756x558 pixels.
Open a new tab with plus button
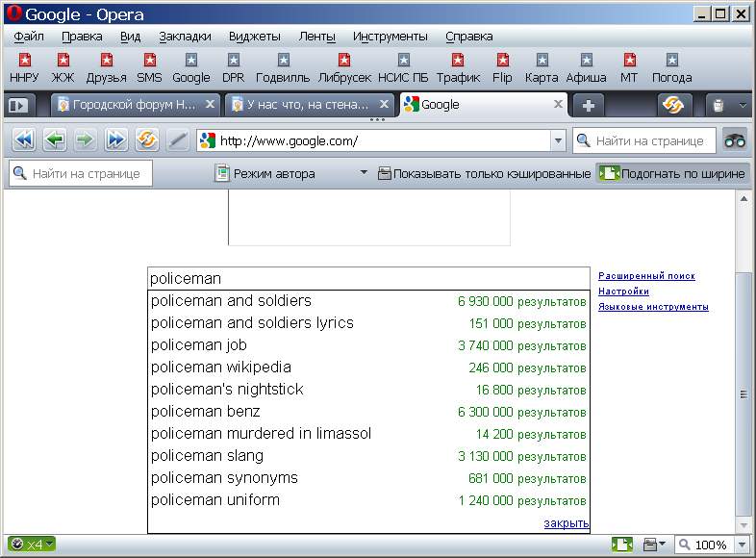[589, 105]
